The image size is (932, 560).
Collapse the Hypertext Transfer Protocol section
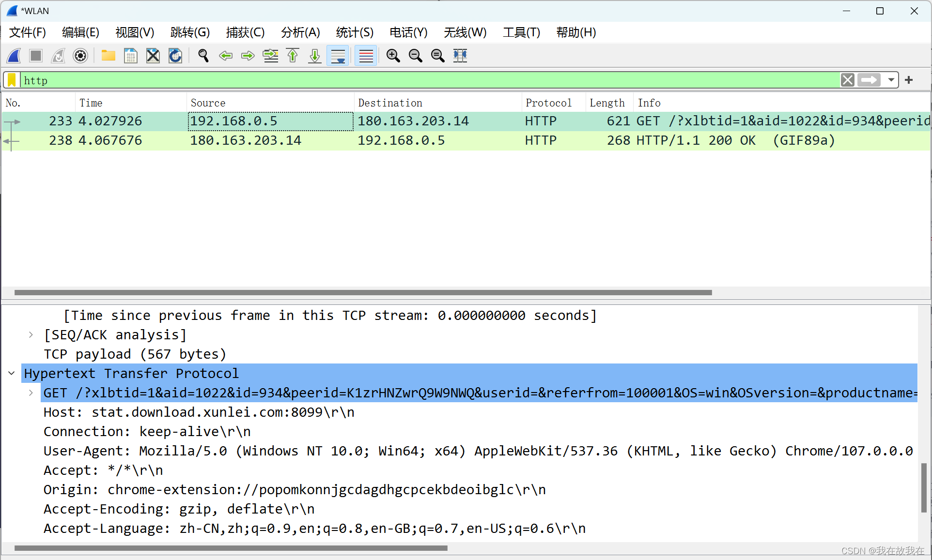pos(11,373)
